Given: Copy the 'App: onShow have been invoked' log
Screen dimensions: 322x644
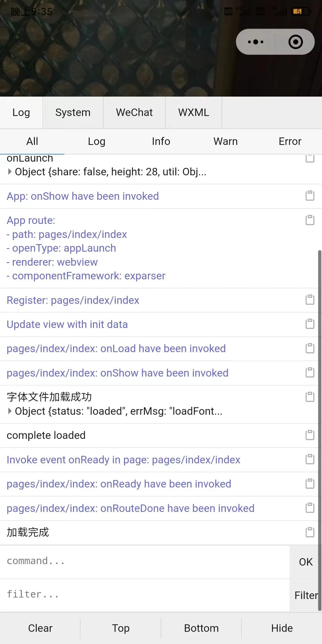Looking at the screenshot, I should (310, 196).
